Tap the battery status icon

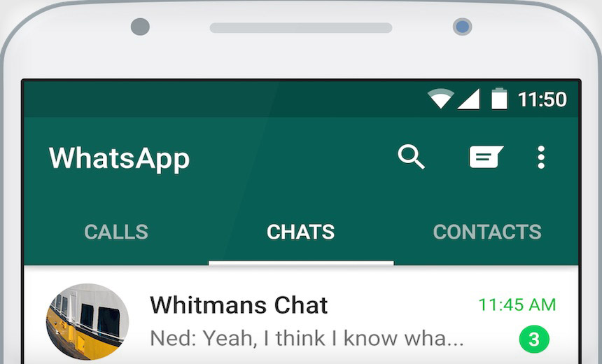(499, 99)
